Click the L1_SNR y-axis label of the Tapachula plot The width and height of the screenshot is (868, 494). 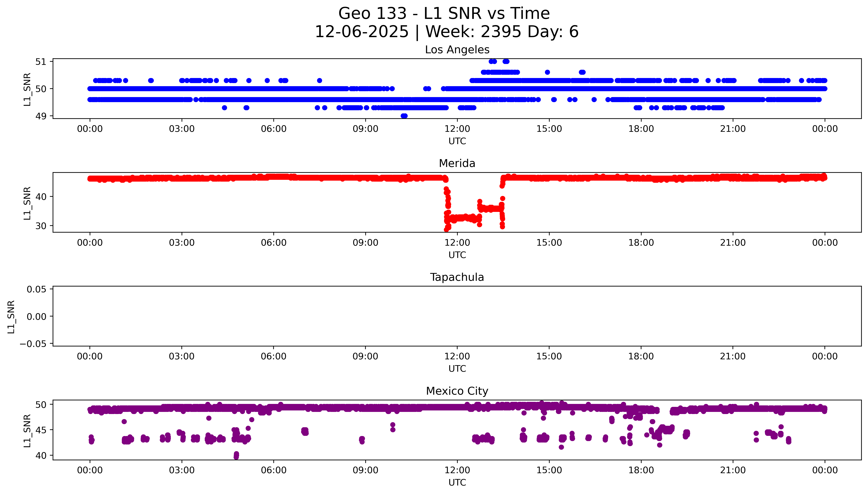click(11, 317)
